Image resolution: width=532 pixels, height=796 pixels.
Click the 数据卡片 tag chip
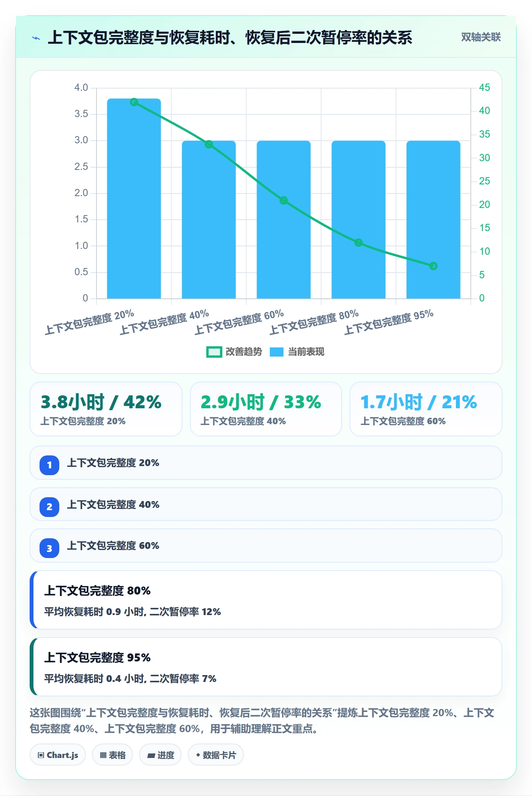216,755
